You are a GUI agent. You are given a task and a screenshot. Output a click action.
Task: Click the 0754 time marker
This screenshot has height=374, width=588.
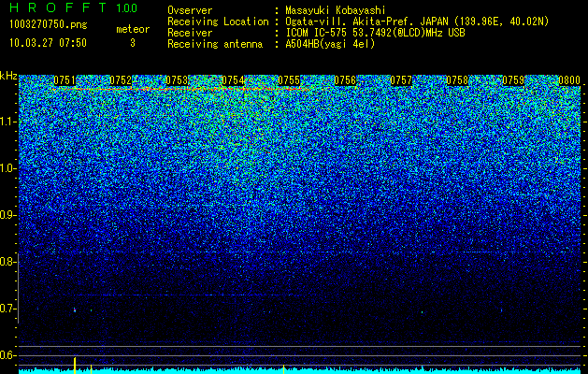233,80
